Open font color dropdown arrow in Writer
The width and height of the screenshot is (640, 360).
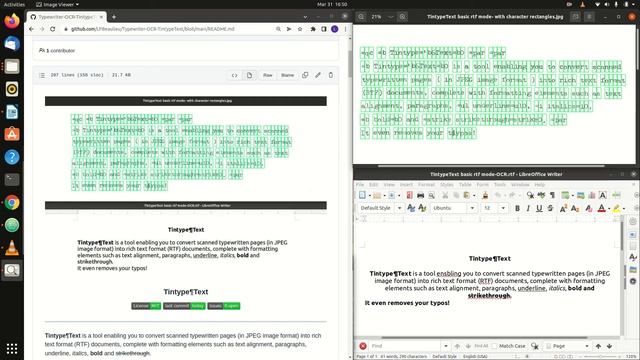point(609,209)
